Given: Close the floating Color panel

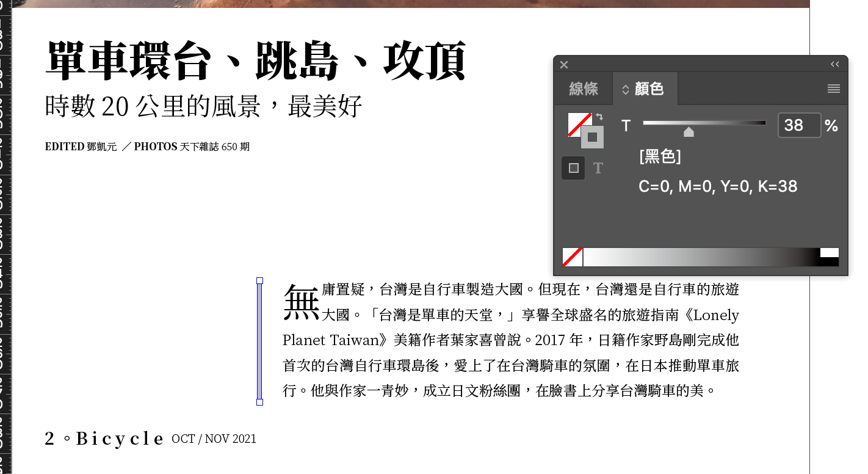Looking at the screenshot, I should click(x=564, y=65).
